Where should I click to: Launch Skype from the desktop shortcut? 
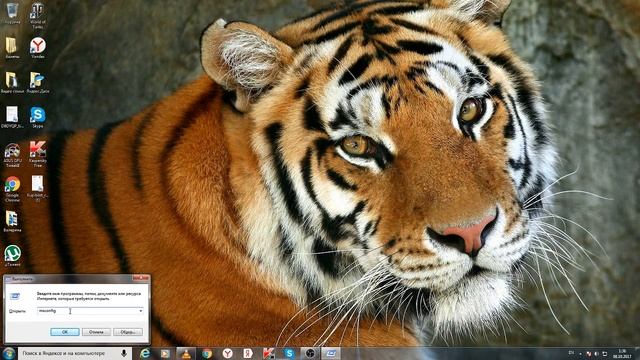coord(38,118)
